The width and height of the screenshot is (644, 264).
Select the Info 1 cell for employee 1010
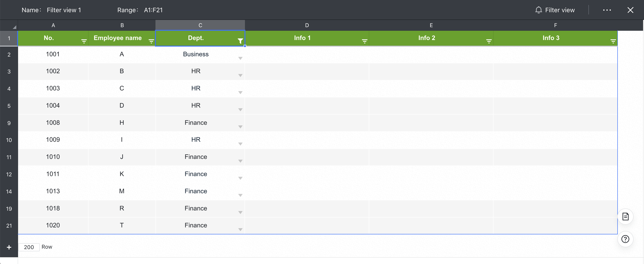(307, 157)
